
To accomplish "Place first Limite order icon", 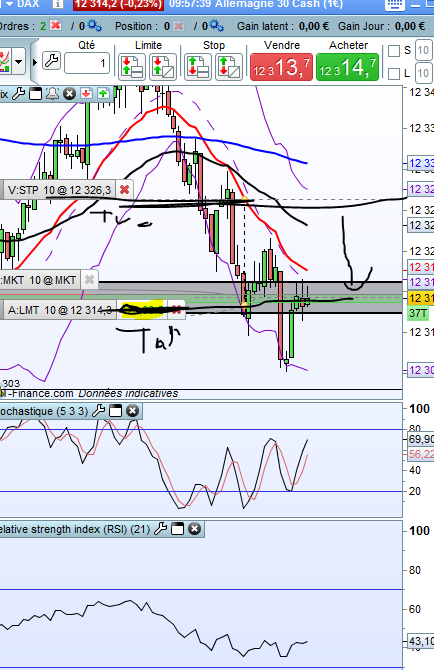I will pos(132,67).
